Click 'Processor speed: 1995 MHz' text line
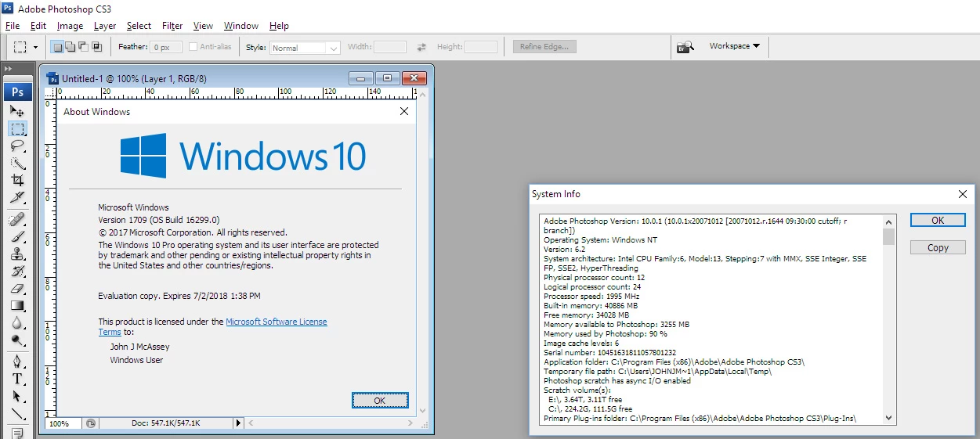980x439 pixels. point(591,297)
